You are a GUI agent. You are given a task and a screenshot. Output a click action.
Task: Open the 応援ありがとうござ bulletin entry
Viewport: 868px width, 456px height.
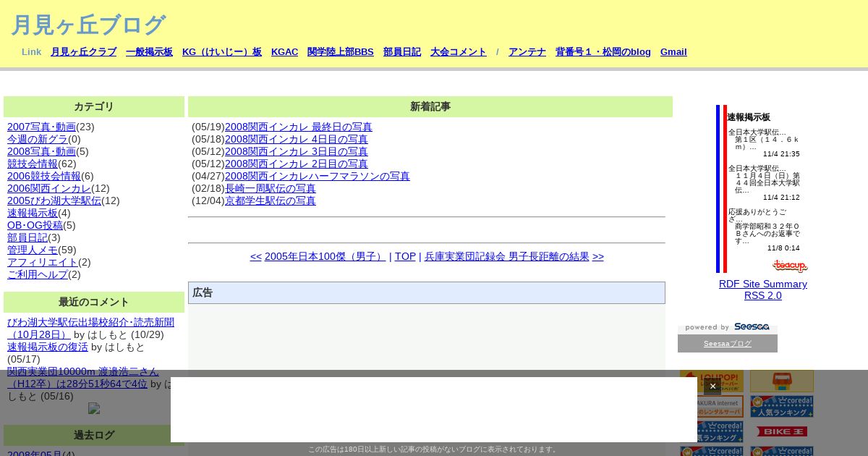point(764,226)
